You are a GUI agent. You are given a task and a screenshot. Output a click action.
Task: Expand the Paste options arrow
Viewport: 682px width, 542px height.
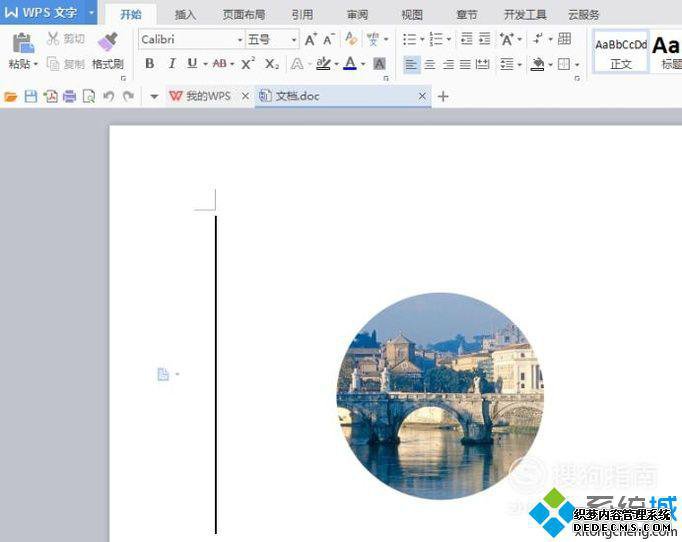[36, 64]
